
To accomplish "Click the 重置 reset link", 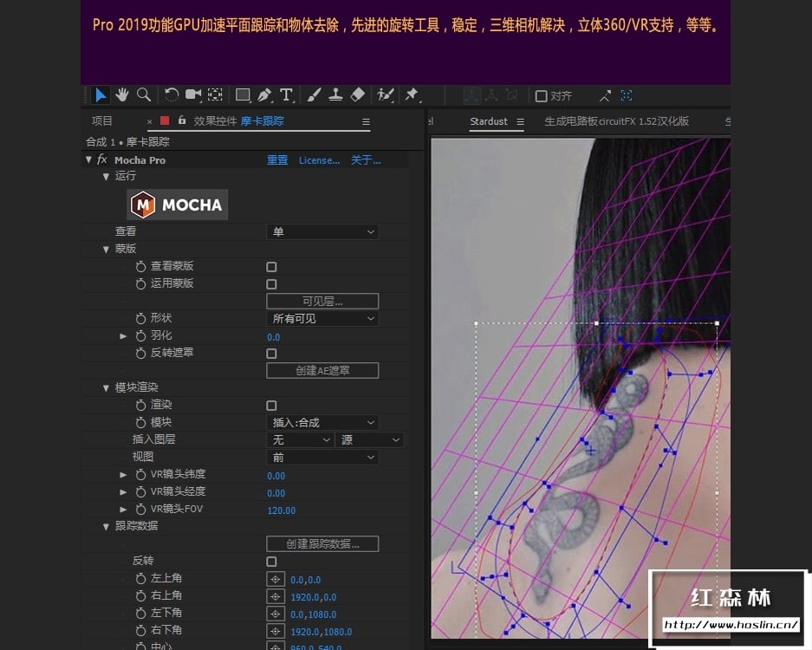I will 277,160.
